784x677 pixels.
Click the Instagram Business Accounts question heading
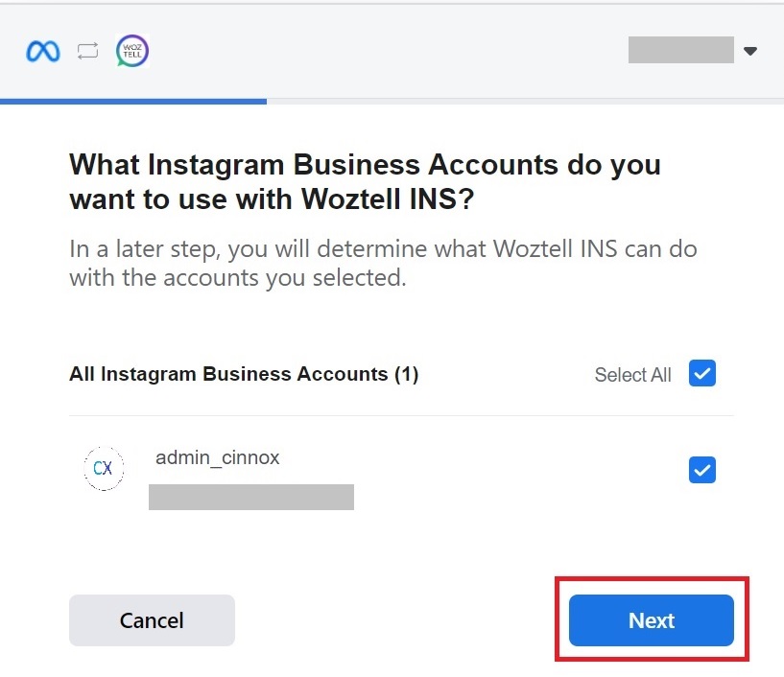[x=365, y=164]
